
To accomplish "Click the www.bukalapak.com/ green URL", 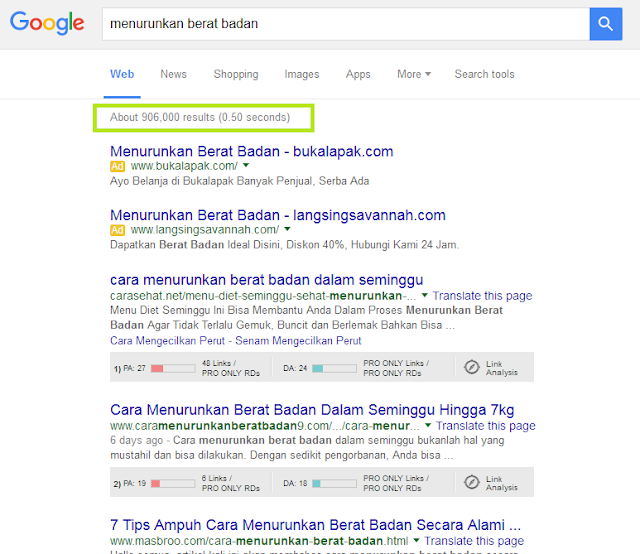I will (184, 166).
